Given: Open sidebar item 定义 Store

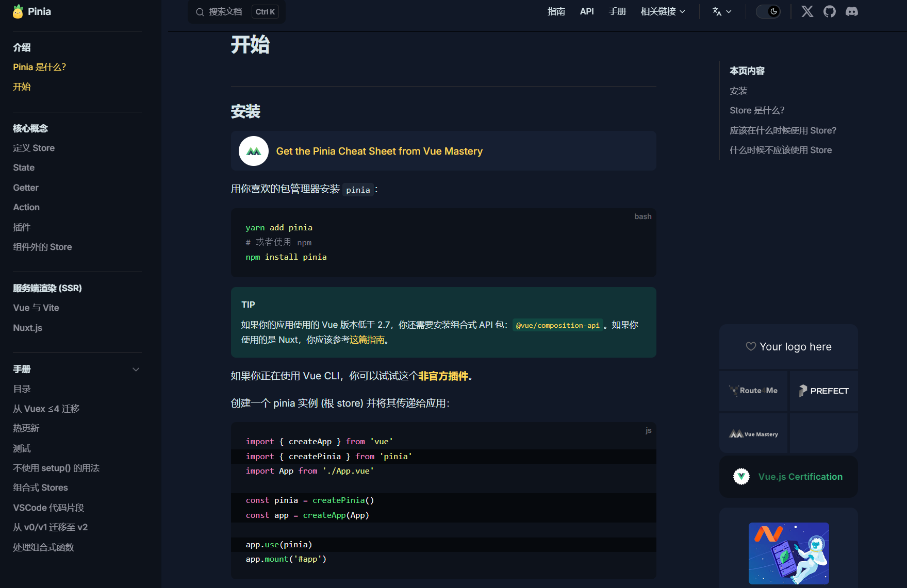Looking at the screenshot, I should tap(34, 148).
